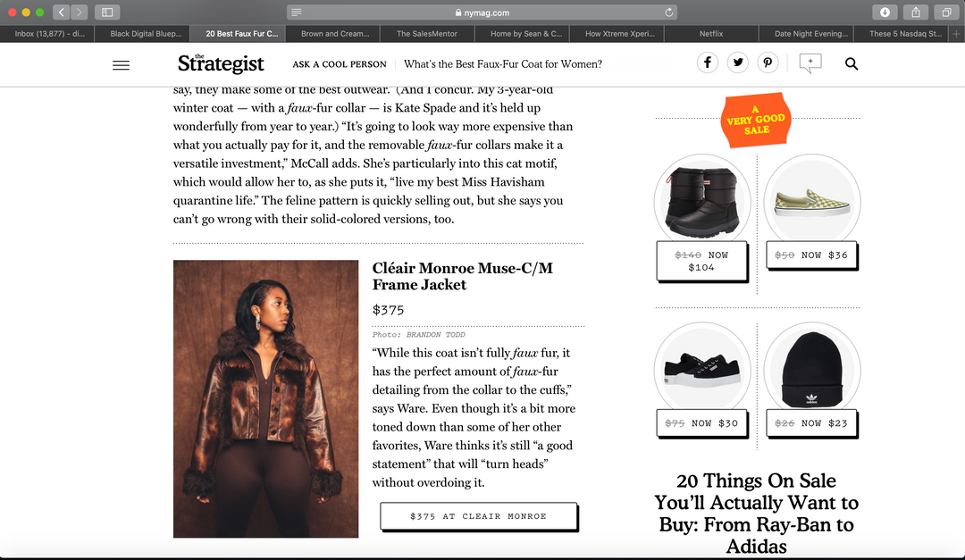Image resolution: width=965 pixels, height=560 pixels.
Task: Open the comments speech bubble icon
Action: [x=810, y=63]
